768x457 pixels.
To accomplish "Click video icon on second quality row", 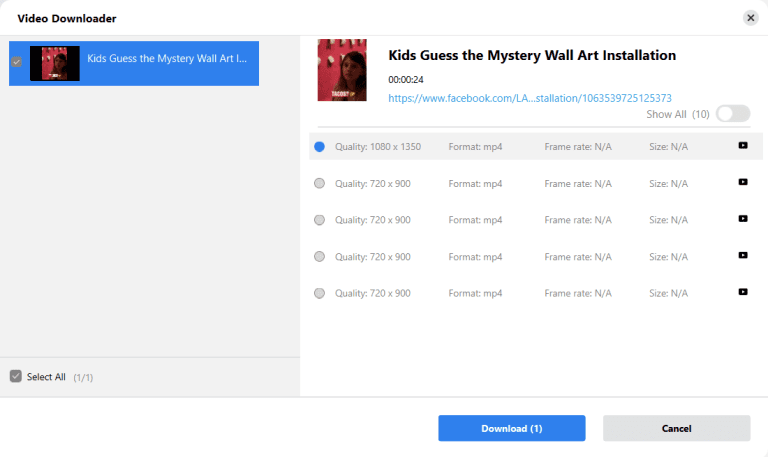I will tap(743, 182).
